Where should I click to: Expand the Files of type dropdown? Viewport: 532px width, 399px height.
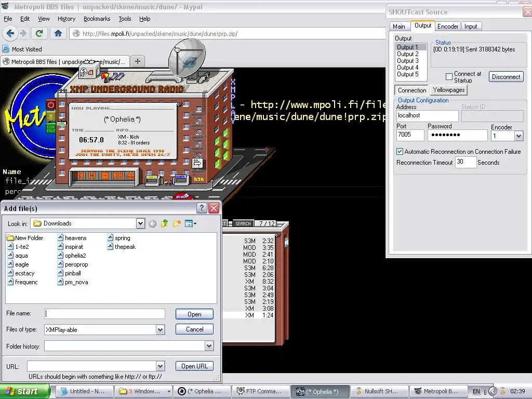point(160,329)
